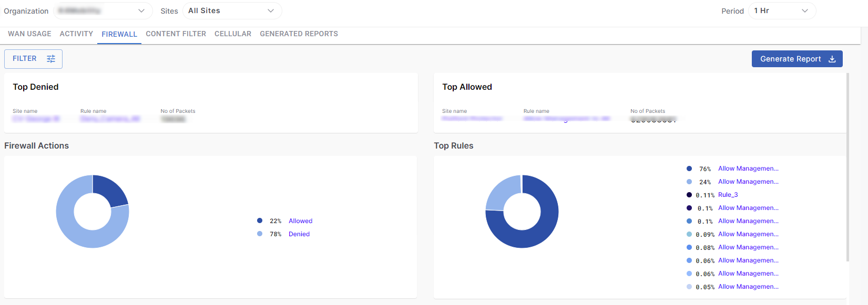Click the light blue Denied legend dot

coord(260,234)
